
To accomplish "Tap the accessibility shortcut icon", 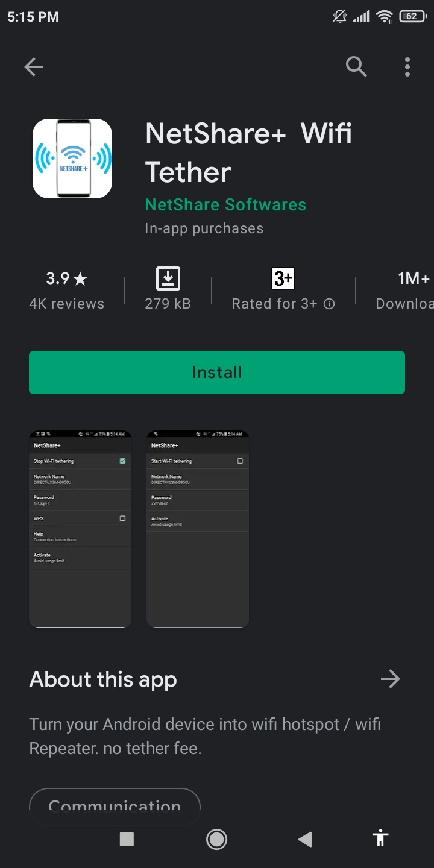I will coord(380,838).
